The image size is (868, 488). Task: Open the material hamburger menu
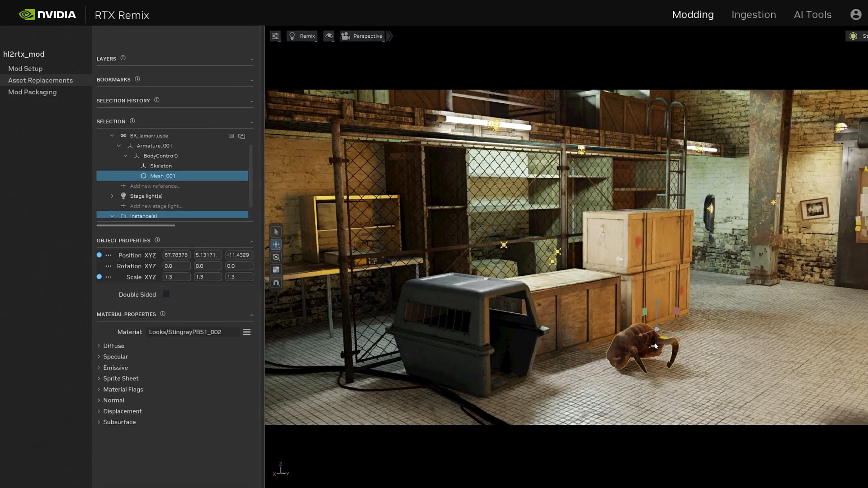[x=246, y=332]
